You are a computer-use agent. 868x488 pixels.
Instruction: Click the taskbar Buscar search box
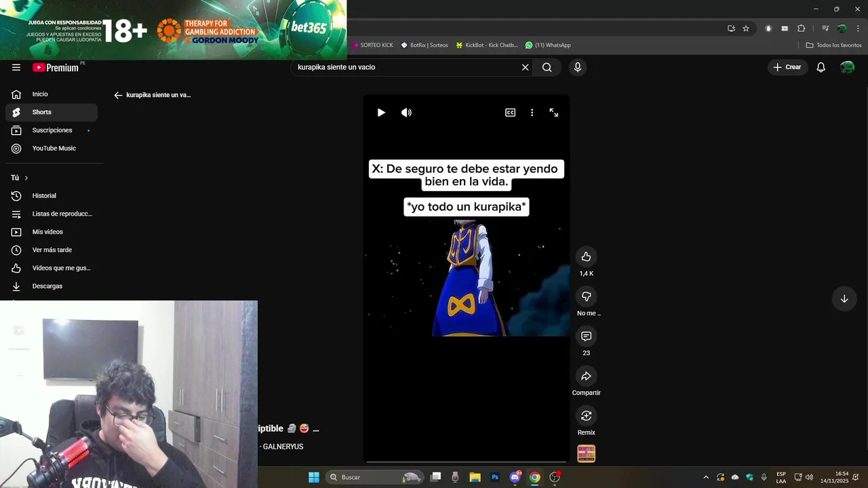coord(374,477)
